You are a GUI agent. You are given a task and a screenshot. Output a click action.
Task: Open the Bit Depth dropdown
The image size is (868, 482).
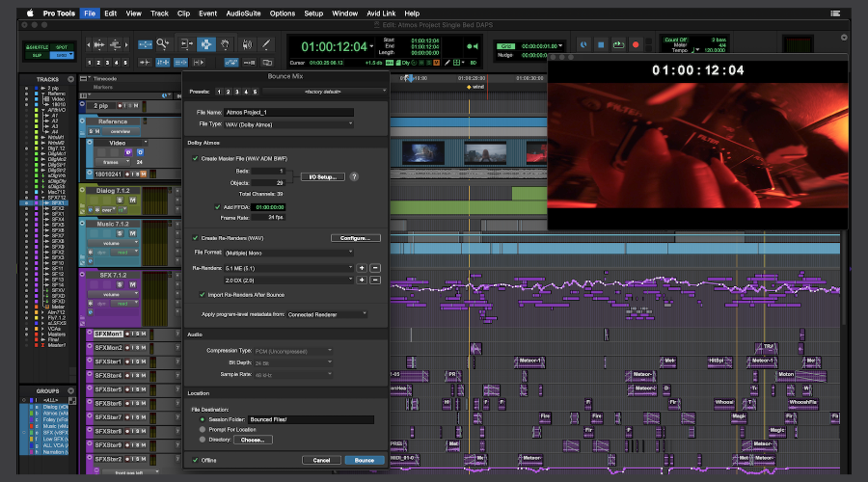tap(293, 363)
